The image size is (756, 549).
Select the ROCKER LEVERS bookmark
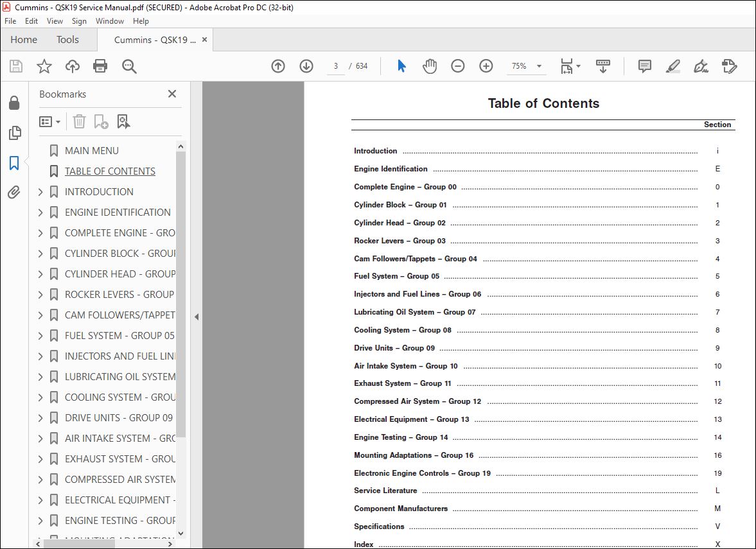tap(119, 295)
